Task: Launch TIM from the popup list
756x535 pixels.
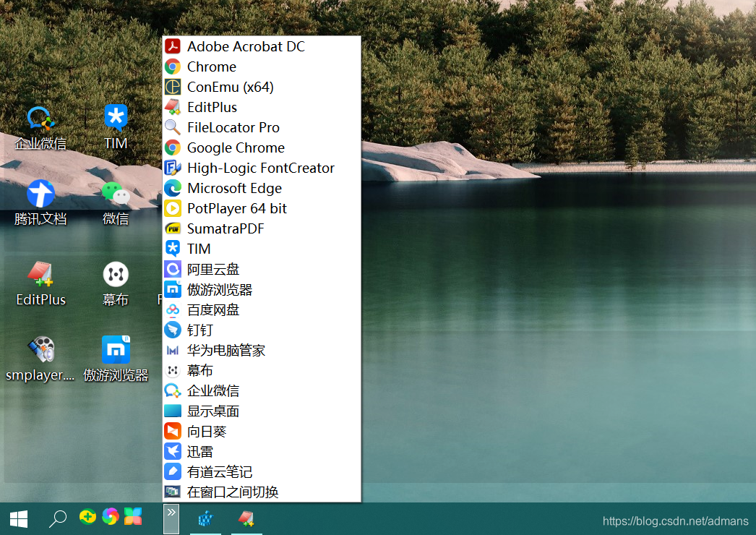Action: click(262, 249)
